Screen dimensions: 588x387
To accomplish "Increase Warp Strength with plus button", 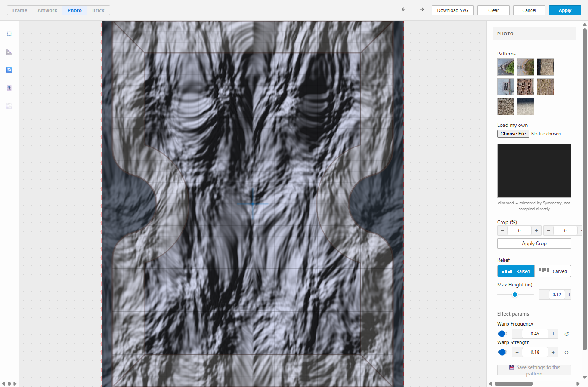I will tap(553, 352).
